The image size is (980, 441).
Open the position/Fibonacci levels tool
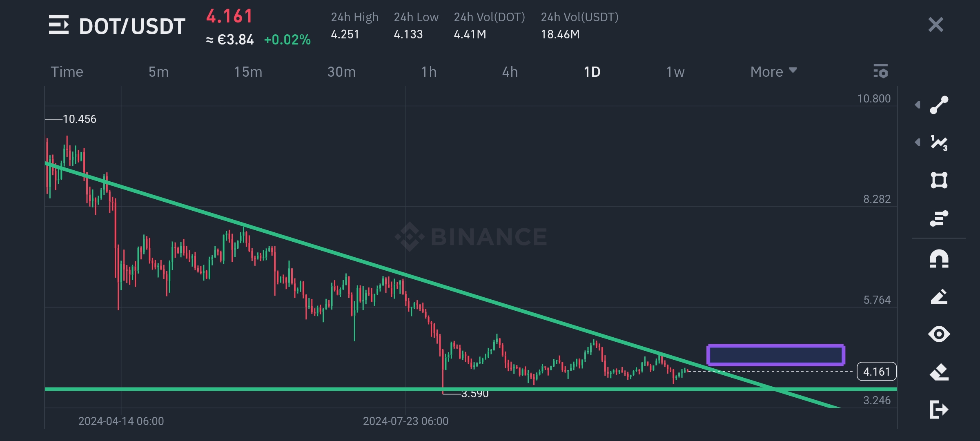[x=939, y=218]
